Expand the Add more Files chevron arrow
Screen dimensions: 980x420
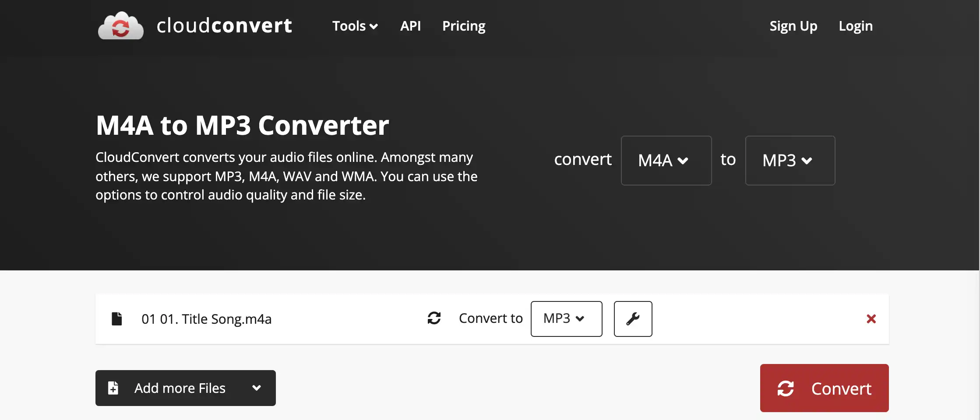[x=257, y=388]
